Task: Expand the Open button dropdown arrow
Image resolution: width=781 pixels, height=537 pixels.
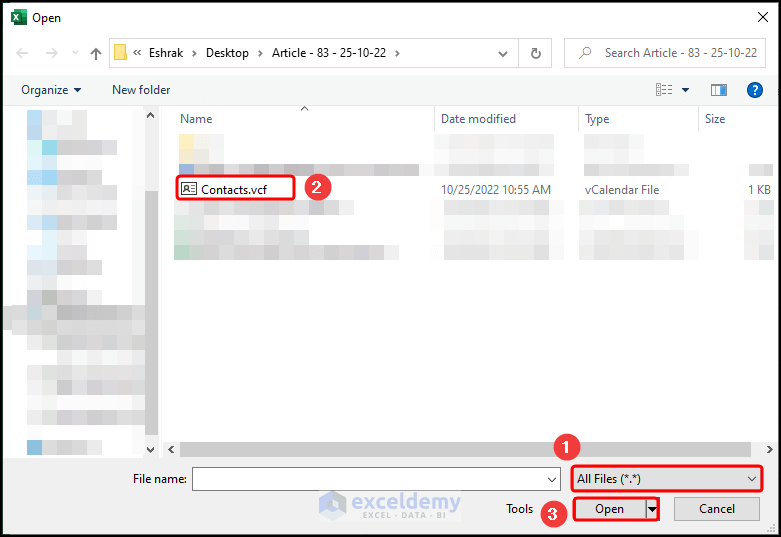Action: pyautogui.click(x=652, y=509)
